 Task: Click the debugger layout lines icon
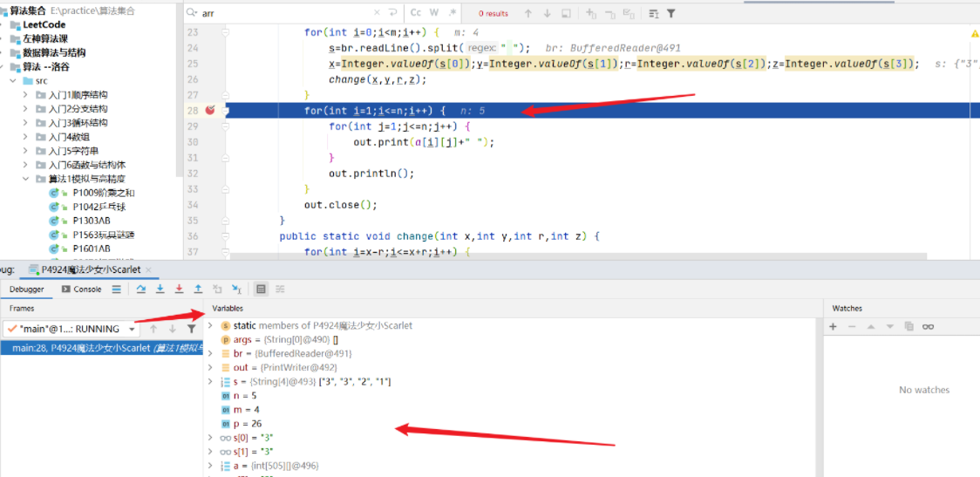tap(116, 289)
